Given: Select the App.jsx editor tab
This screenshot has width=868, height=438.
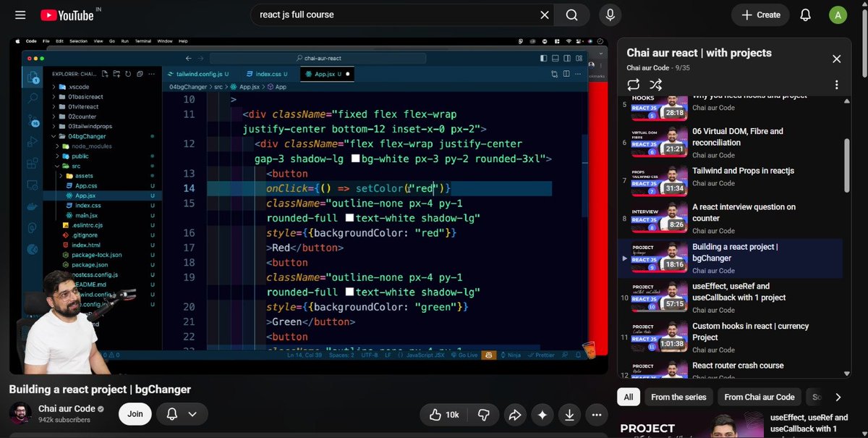Looking at the screenshot, I should click(328, 74).
